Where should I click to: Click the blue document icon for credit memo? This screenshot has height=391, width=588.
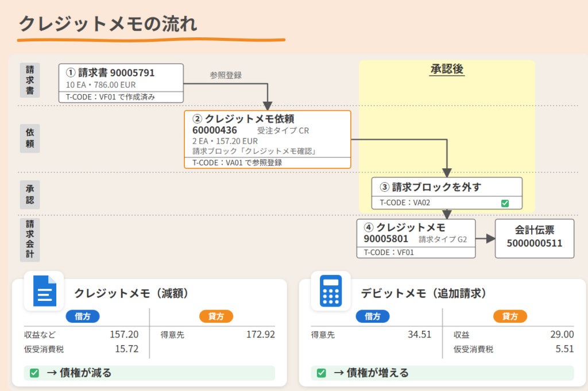click(x=45, y=291)
